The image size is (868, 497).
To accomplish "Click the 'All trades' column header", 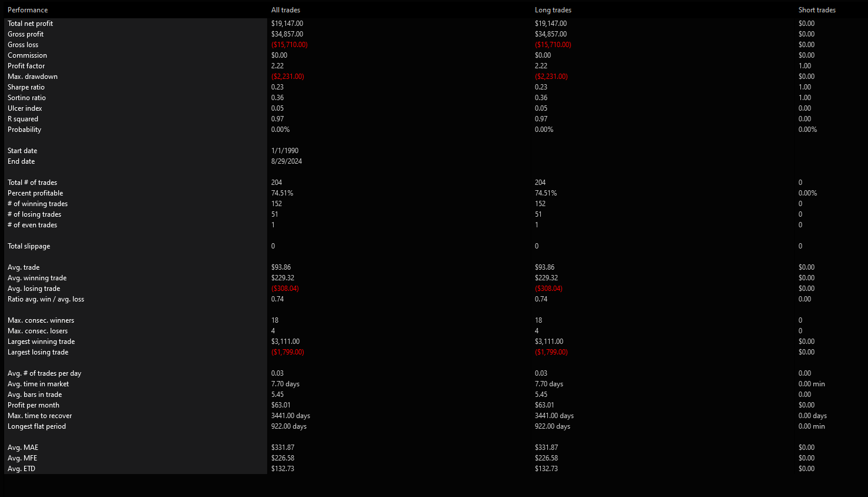I will tap(285, 10).
